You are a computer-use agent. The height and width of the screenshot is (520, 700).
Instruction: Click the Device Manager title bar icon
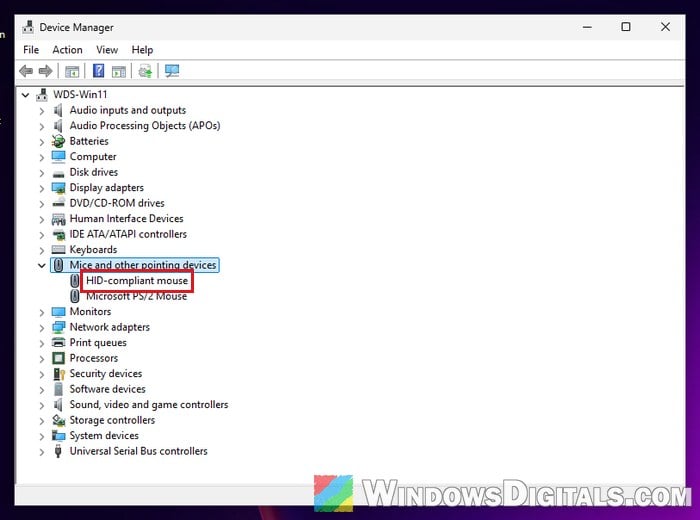coord(28,27)
